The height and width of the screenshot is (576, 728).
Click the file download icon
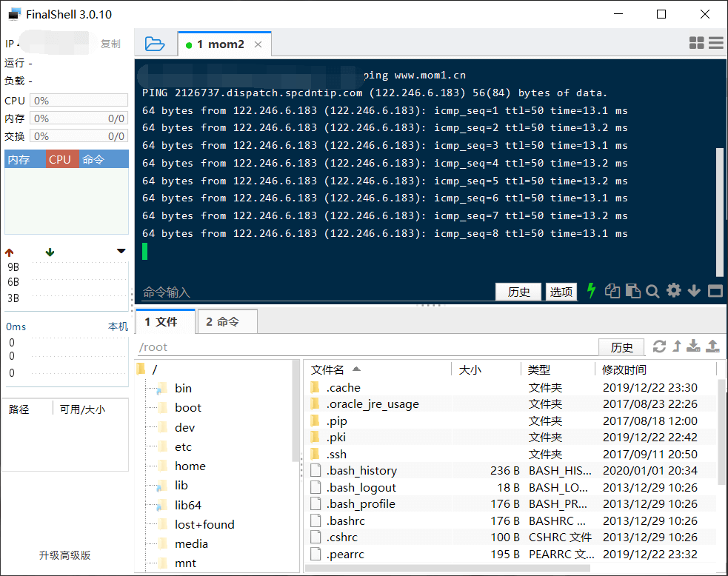tap(693, 346)
